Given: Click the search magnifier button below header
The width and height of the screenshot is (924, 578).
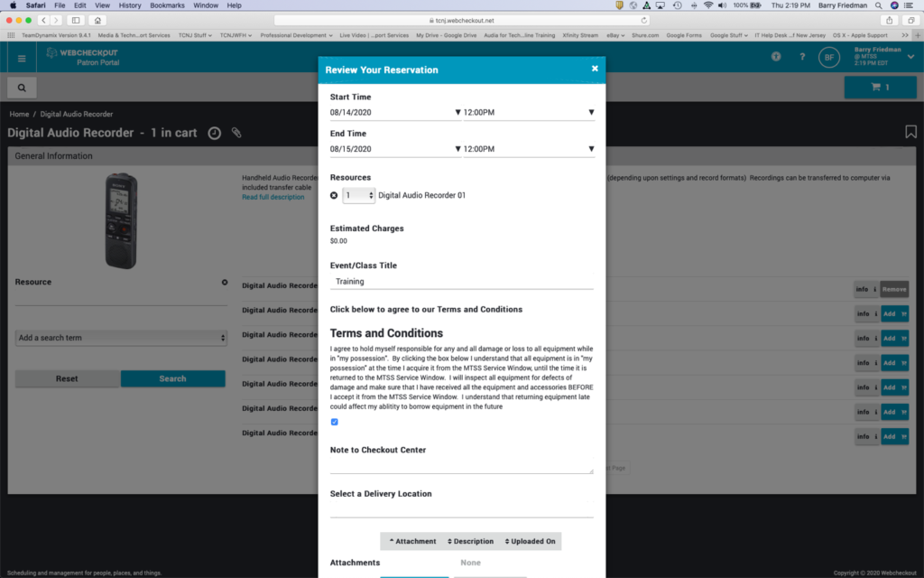Looking at the screenshot, I should click(x=22, y=88).
